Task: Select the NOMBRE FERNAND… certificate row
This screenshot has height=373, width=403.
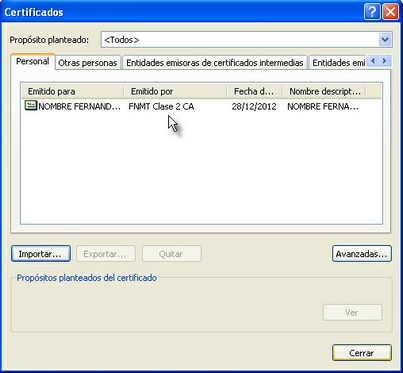Action: point(202,106)
